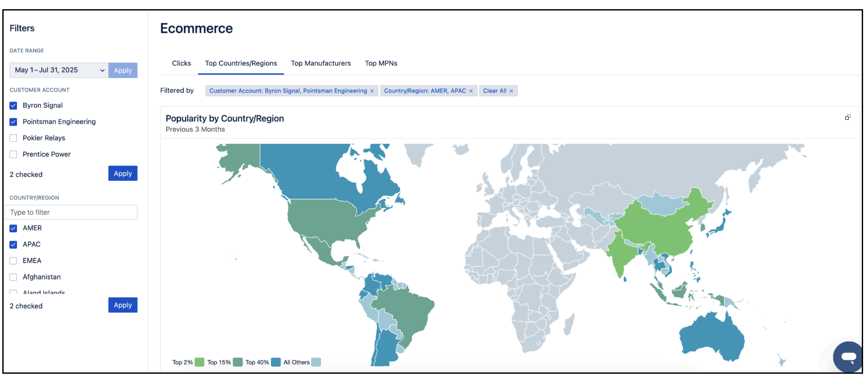Viewport: 868px width, 379px height.
Task: Switch to the Clicks tab
Action: pyautogui.click(x=181, y=63)
